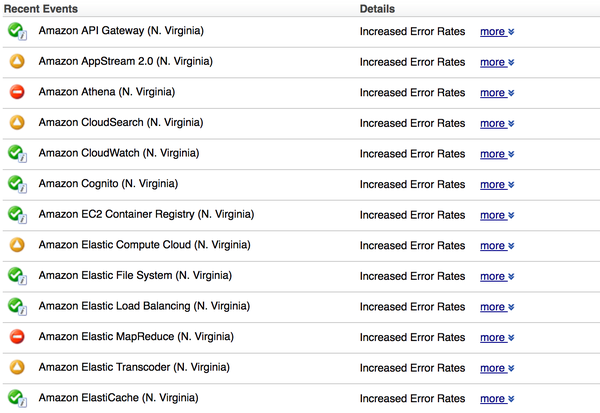
Task: Open more link for Amazon CloudWatch
Action: (x=497, y=154)
